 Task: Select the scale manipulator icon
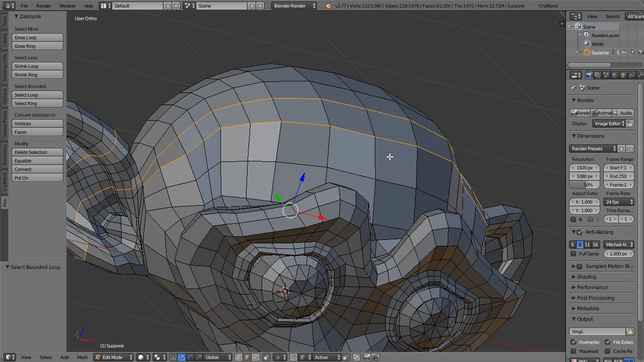(x=199, y=357)
